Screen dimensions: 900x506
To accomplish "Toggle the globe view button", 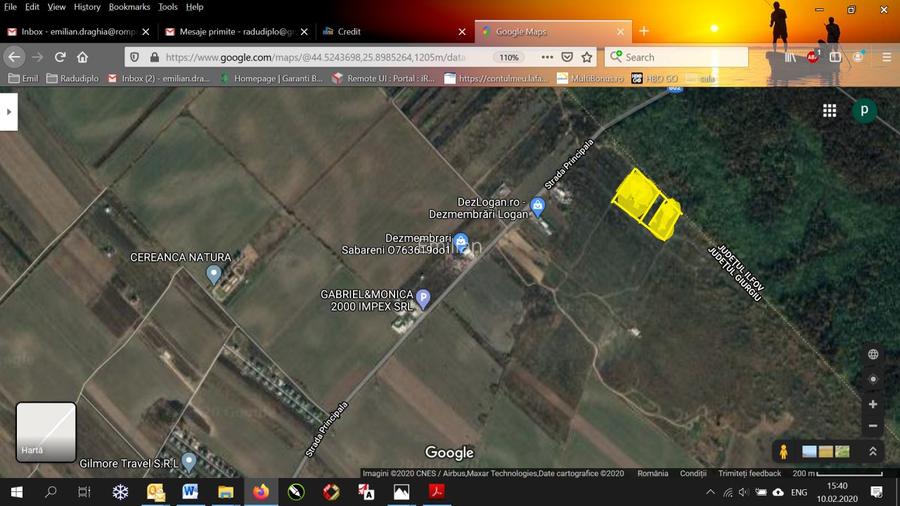I will (x=873, y=354).
